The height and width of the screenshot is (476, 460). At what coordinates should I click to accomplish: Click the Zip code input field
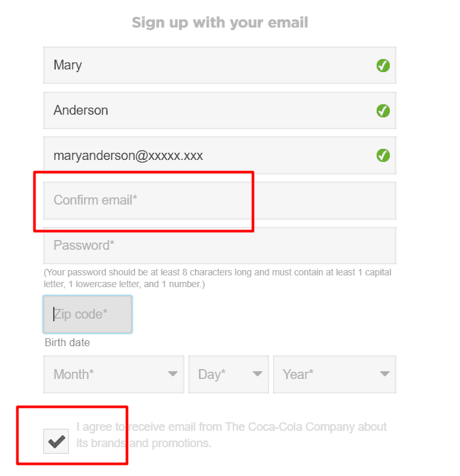point(87,314)
